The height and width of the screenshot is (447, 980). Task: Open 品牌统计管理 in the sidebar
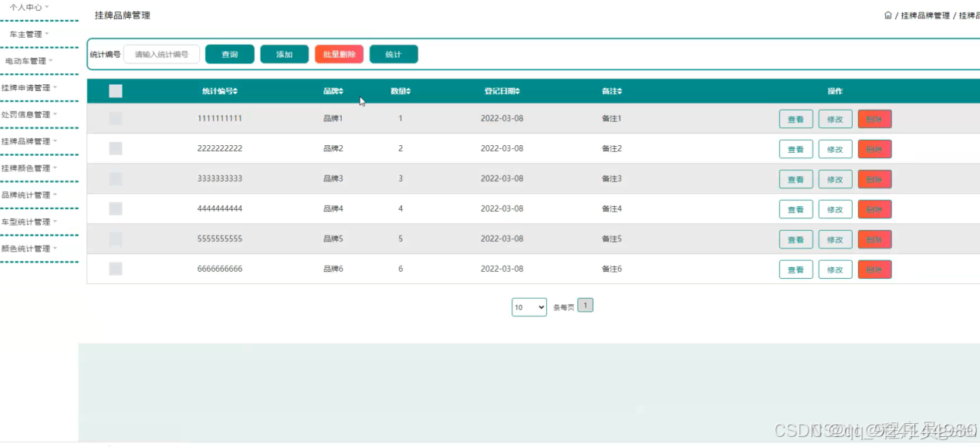29,195
